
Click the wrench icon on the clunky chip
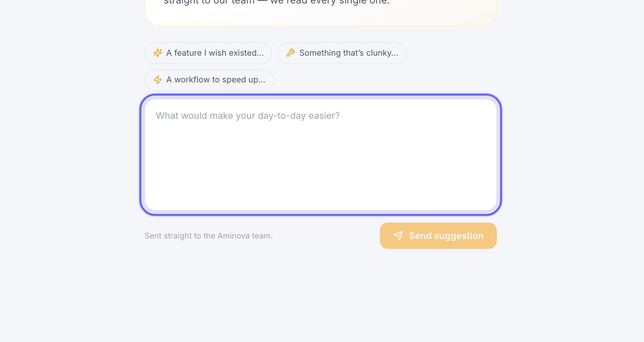point(290,53)
